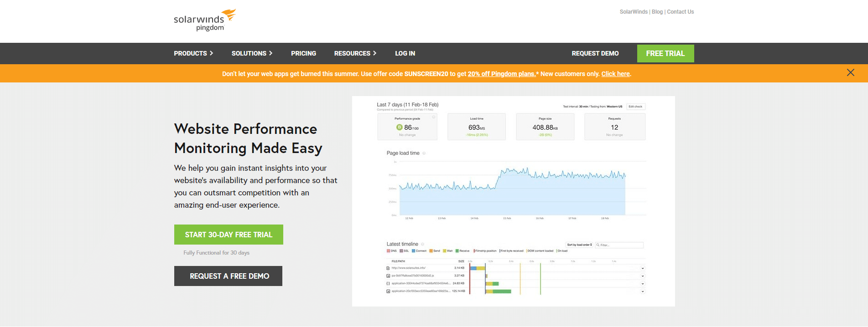The width and height of the screenshot is (868, 327).
Task: Expand the pa-5b97 js timeline row
Action: (642, 276)
